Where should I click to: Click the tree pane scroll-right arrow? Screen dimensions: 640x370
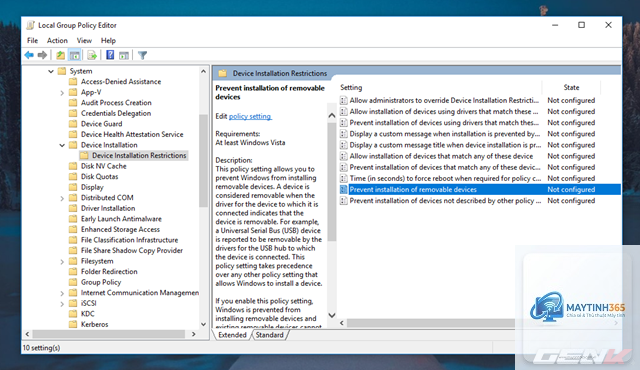(x=193, y=334)
